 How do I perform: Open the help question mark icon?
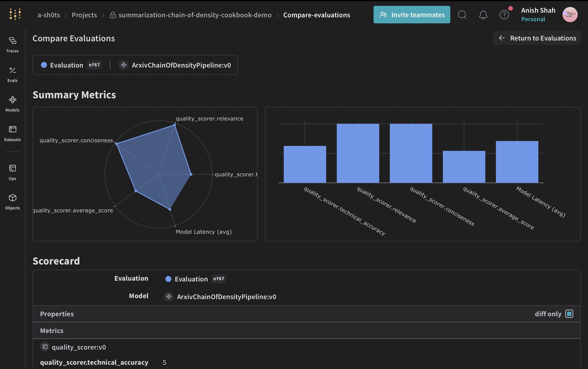coord(504,15)
